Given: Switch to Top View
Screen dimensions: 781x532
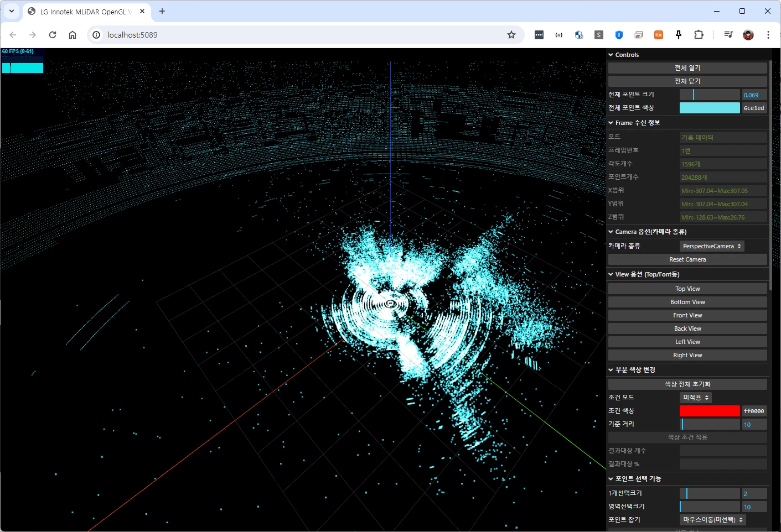Looking at the screenshot, I should point(687,289).
